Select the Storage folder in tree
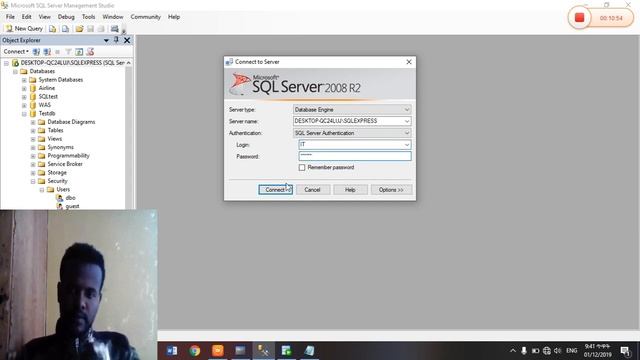The width and height of the screenshot is (640, 360). point(57,172)
